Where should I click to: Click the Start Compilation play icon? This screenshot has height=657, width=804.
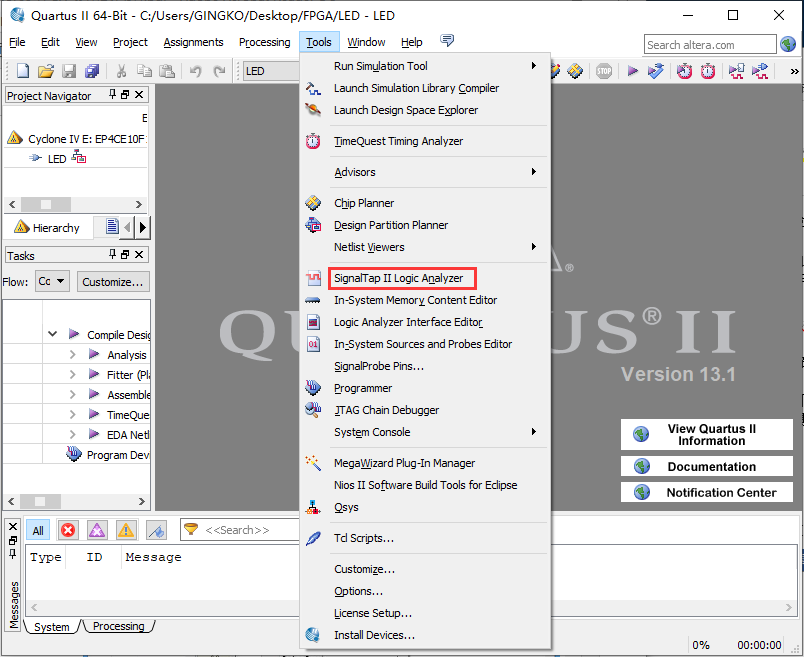(x=632, y=71)
